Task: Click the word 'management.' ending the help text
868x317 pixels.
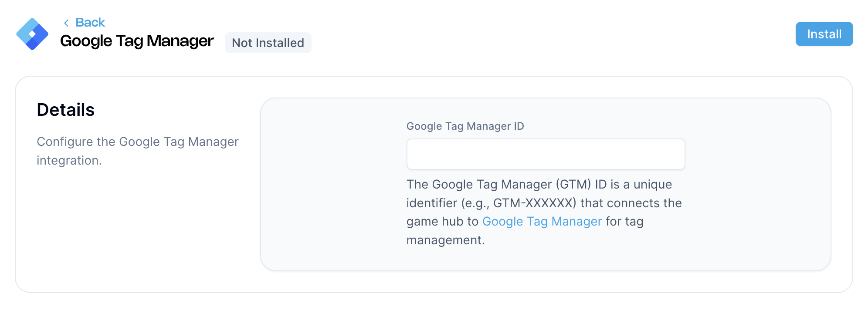Action: pyautogui.click(x=445, y=240)
